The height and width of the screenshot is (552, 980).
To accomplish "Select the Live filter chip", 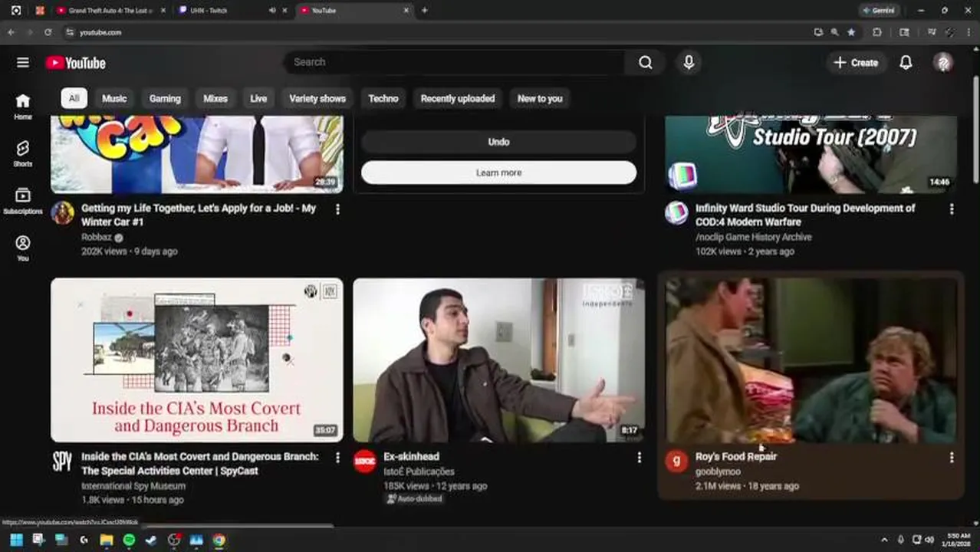I will pyautogui.click(x=258, y=98).
